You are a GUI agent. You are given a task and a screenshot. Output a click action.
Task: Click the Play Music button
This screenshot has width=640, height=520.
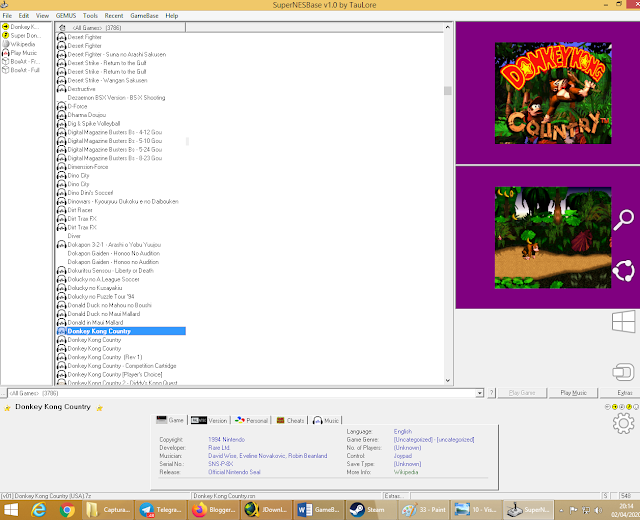573,393
